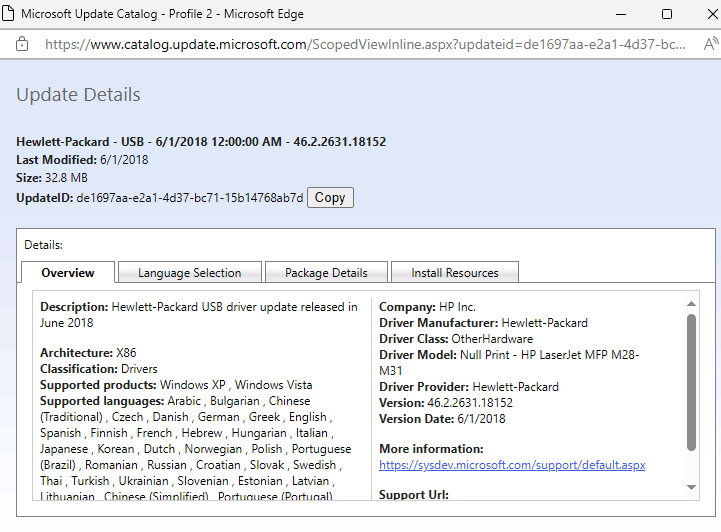Select the Overview tab
This screenshot has width=721, height=532.
(68, 273)
